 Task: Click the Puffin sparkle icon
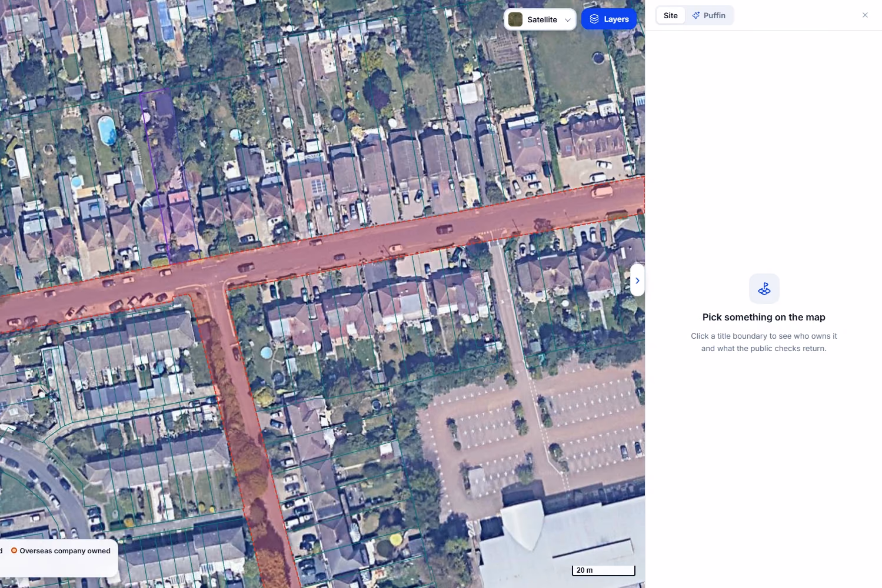[696, 16]
